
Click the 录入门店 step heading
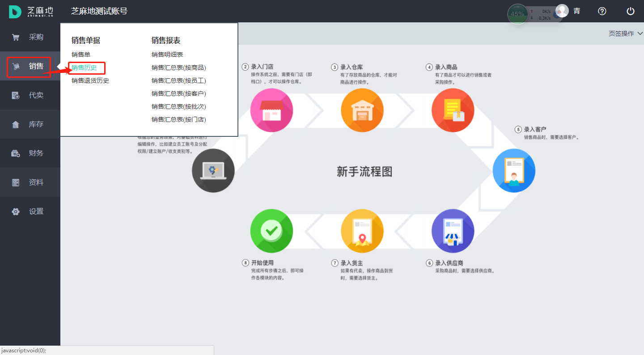pos(262,67)
